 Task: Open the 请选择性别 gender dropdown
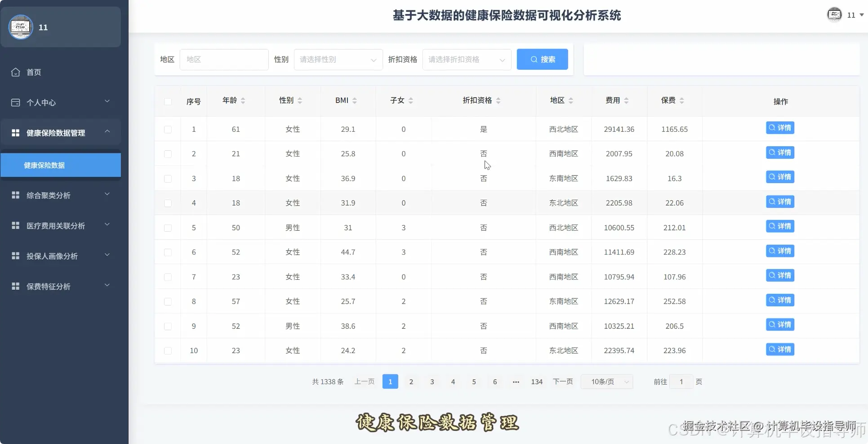338,59
